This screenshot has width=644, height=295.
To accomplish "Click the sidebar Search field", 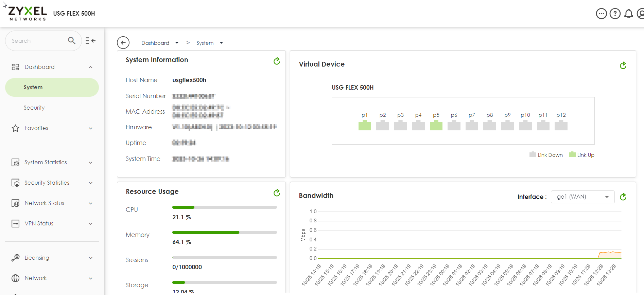I will click(37, 41).
